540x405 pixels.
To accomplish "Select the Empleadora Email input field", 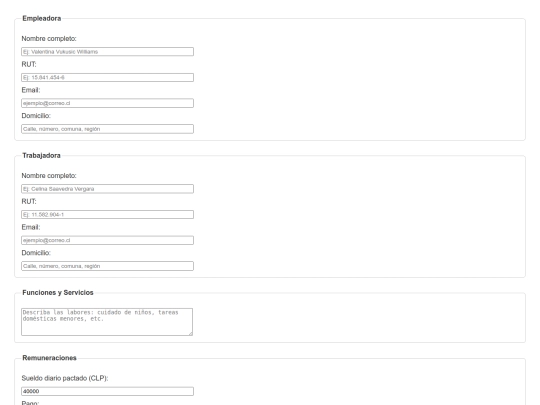I will pos(107,103).
